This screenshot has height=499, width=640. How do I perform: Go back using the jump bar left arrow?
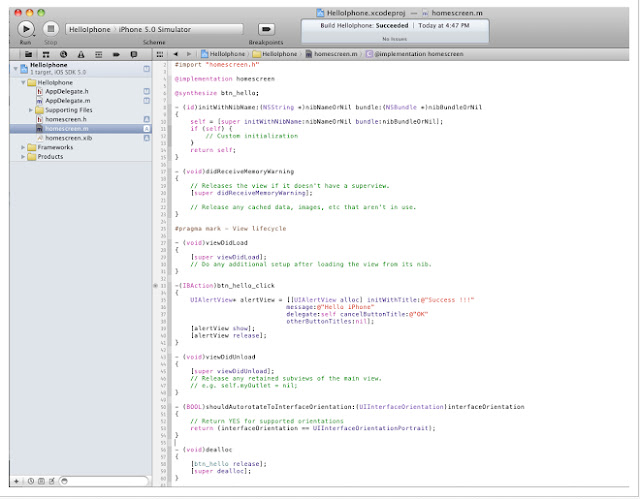point(176,54)
